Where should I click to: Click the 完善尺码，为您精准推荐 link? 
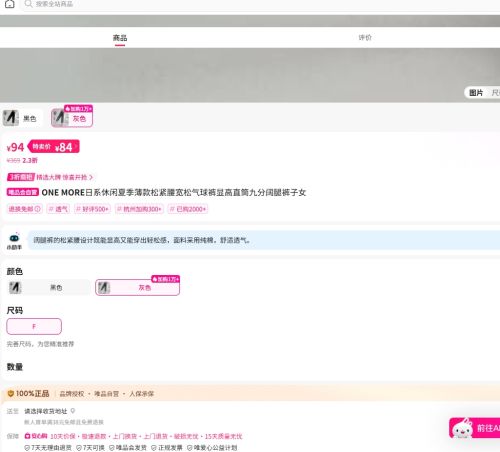tap(40, 344)
